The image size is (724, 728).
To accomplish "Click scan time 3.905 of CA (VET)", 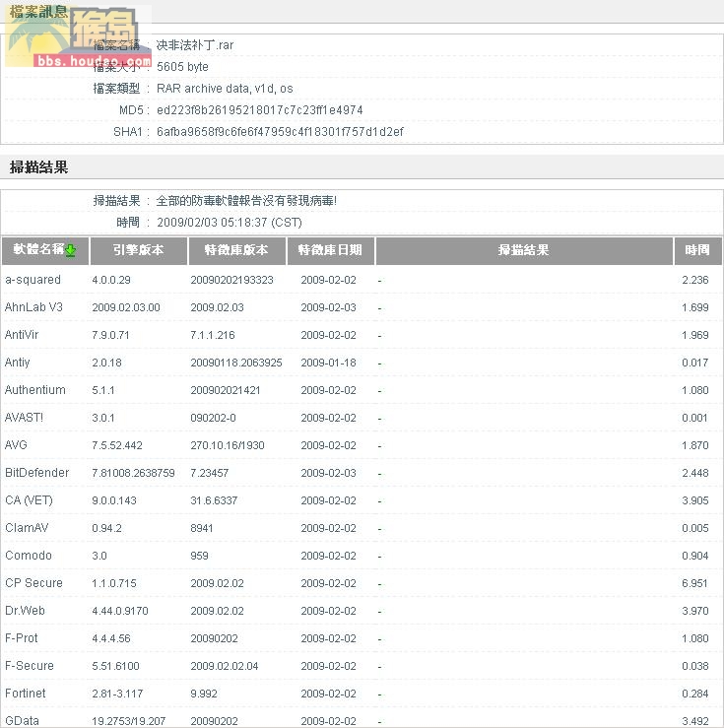I will 695,500.
